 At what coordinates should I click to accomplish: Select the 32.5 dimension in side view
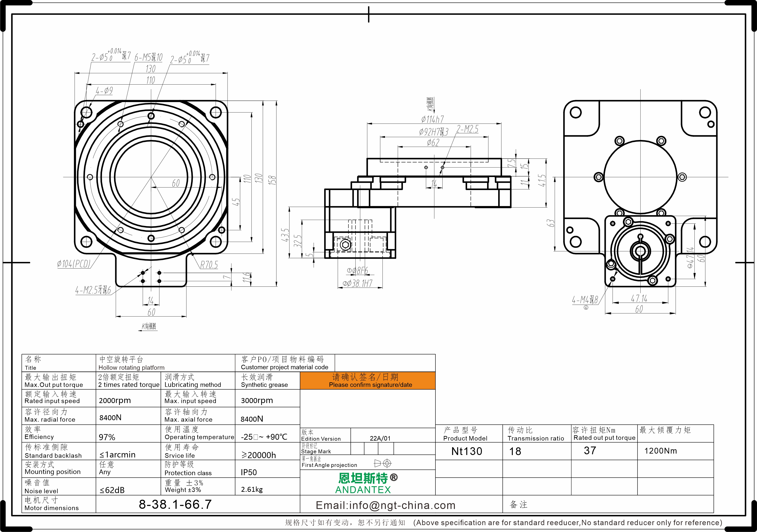coord(297,241)
